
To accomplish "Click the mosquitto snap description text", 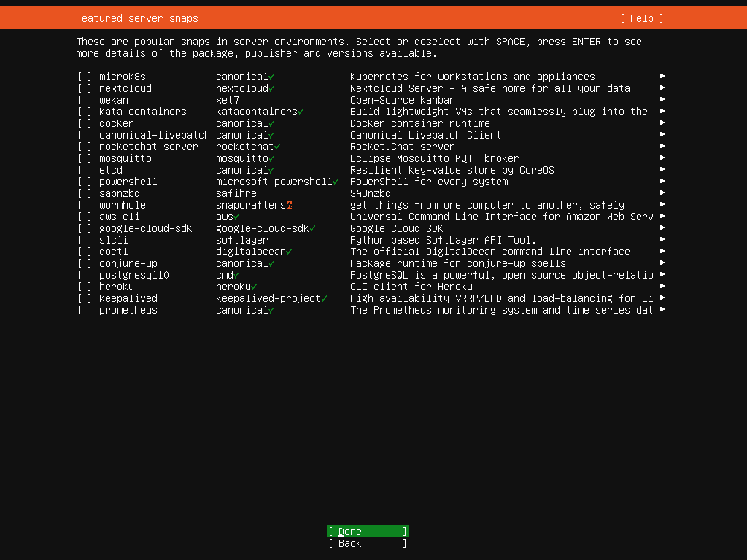I will pos(434,158).
